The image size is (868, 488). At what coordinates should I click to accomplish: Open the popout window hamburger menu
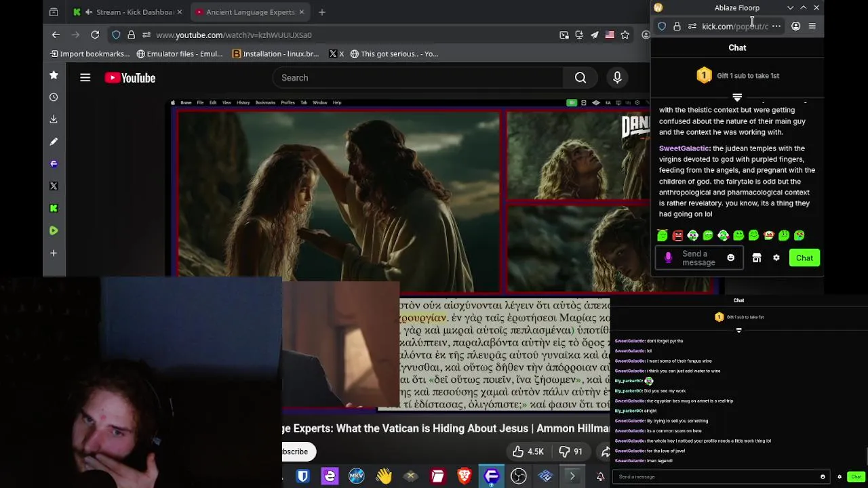[812, 26]
